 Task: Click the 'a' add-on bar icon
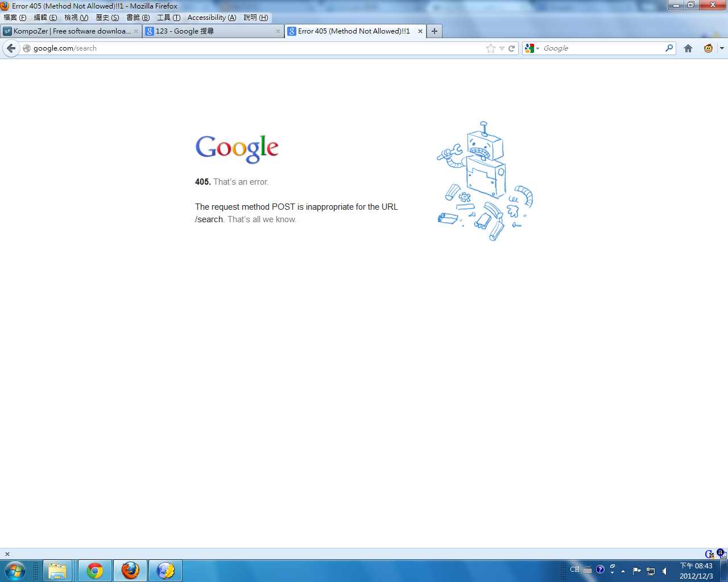coord(721,554)
